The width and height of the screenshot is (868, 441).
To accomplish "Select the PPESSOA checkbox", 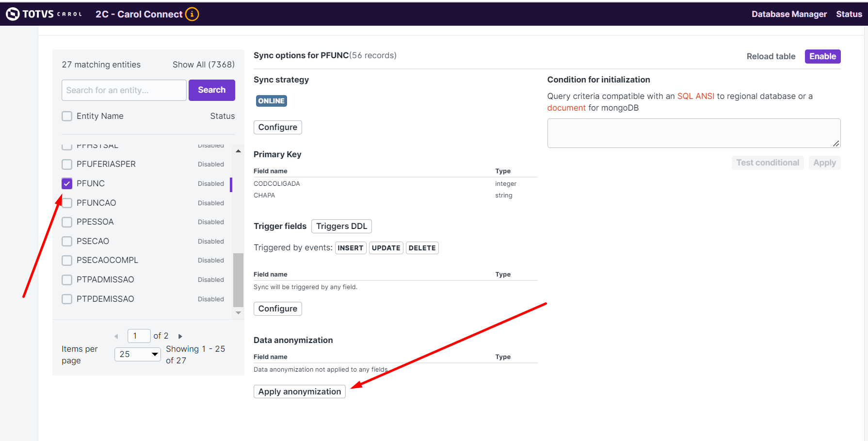I will point(67,222).
